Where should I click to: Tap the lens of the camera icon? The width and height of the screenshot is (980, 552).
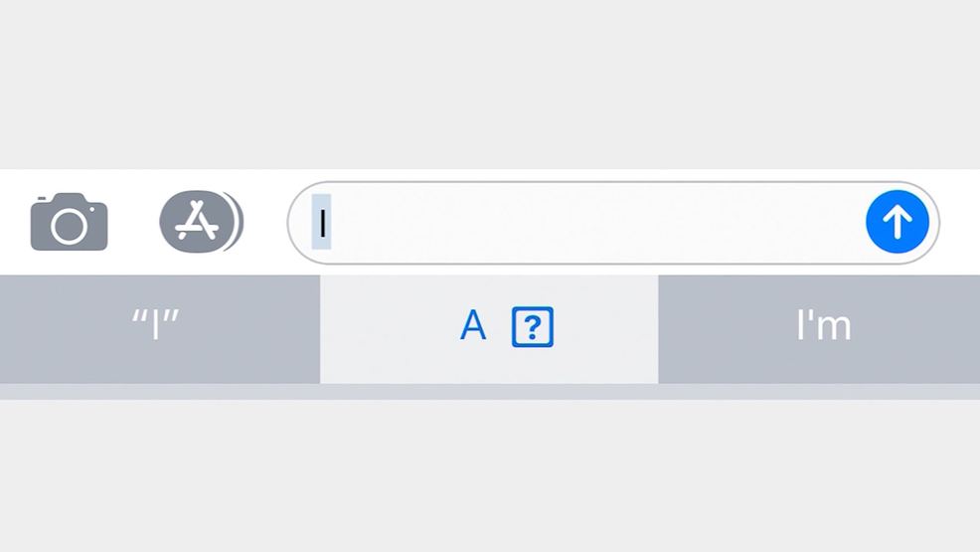[69, 226]
